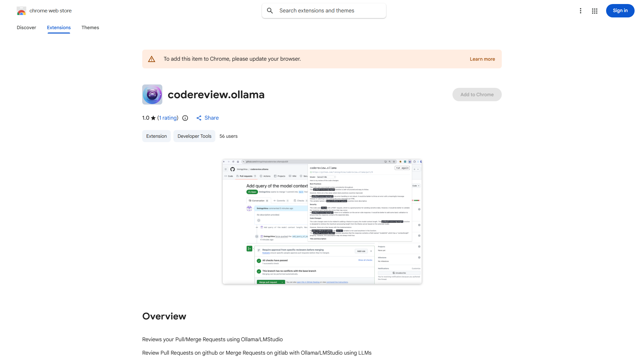The height and width of the screenshot is (362, 644).
Task: Click the Chrome Web Store rainbow logo
Action: point(21,11)
